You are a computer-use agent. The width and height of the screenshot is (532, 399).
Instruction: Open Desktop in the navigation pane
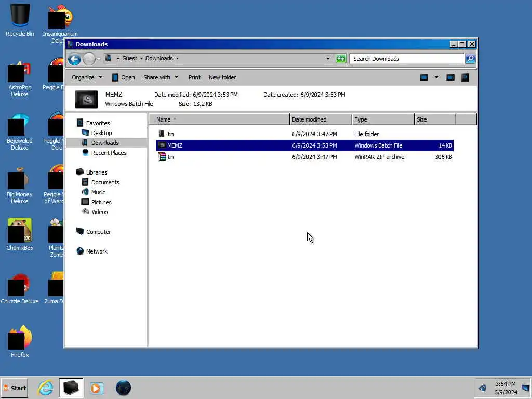tap(101, 133)
